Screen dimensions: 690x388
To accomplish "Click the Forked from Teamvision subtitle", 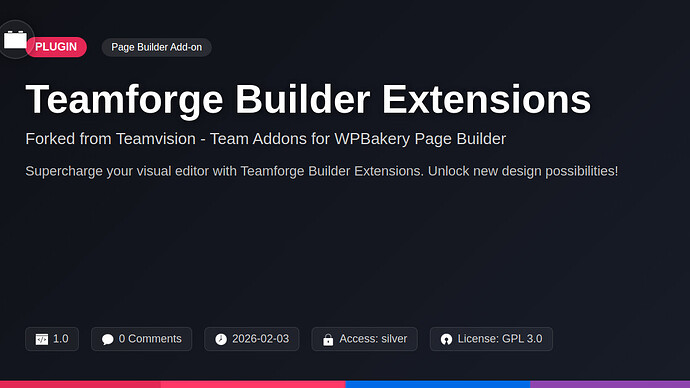I will pyautogui.click(x=266, y=139).
